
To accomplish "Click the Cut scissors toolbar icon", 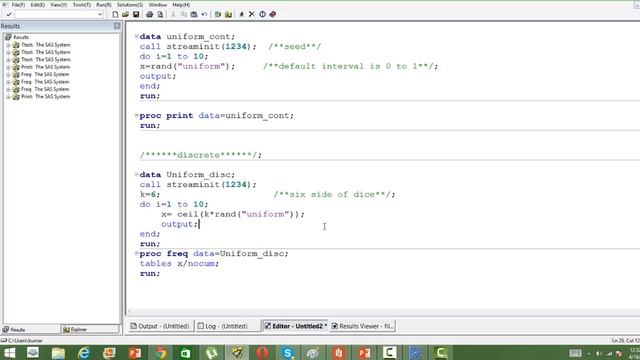I will 173,14.
